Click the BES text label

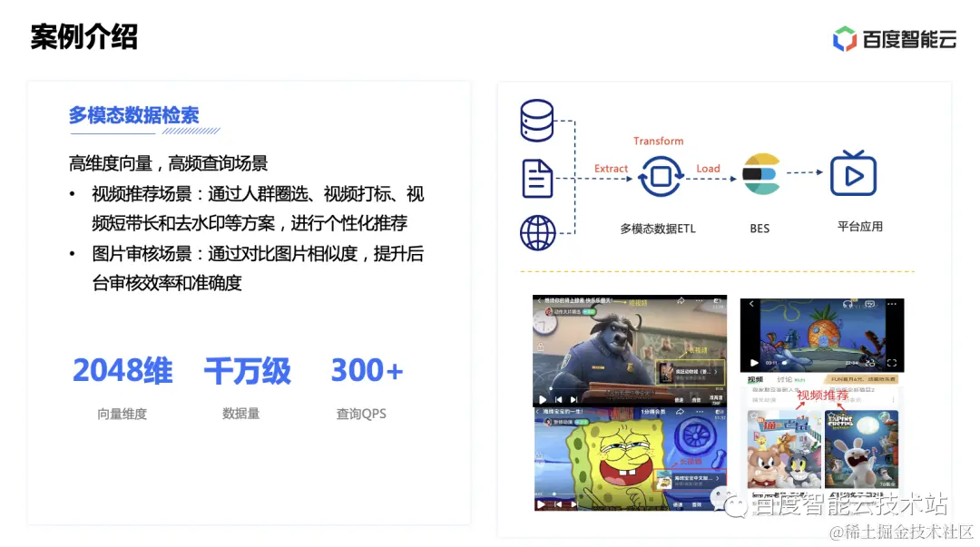tap(759, 229)
